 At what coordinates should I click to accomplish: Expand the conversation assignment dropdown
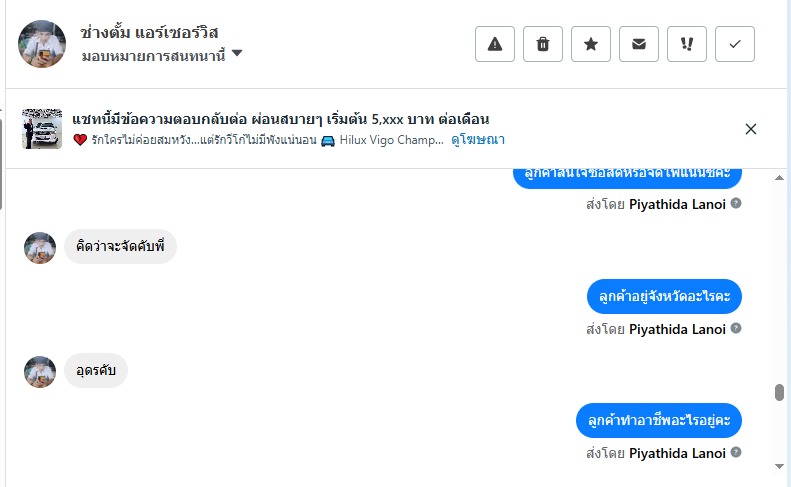[x=237, y=54]
